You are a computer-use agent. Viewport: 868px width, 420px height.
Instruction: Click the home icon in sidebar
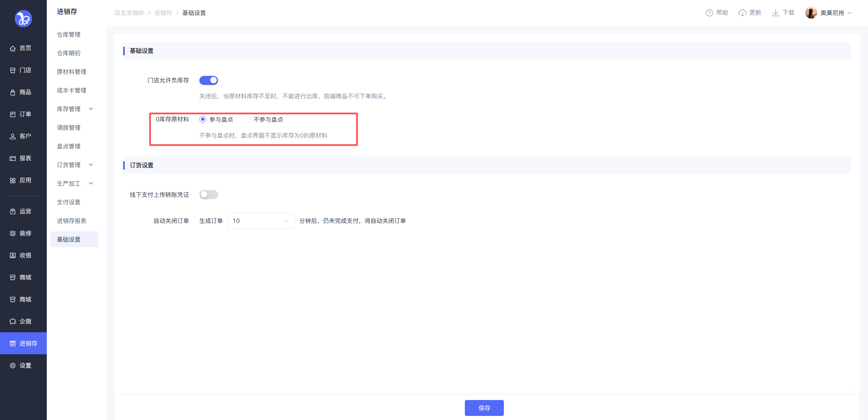13,48
